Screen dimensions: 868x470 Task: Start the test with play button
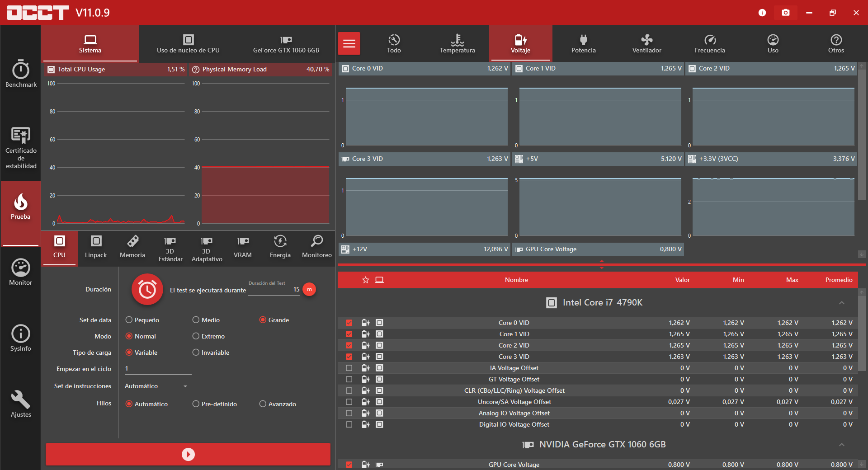(x=188, y=454)
